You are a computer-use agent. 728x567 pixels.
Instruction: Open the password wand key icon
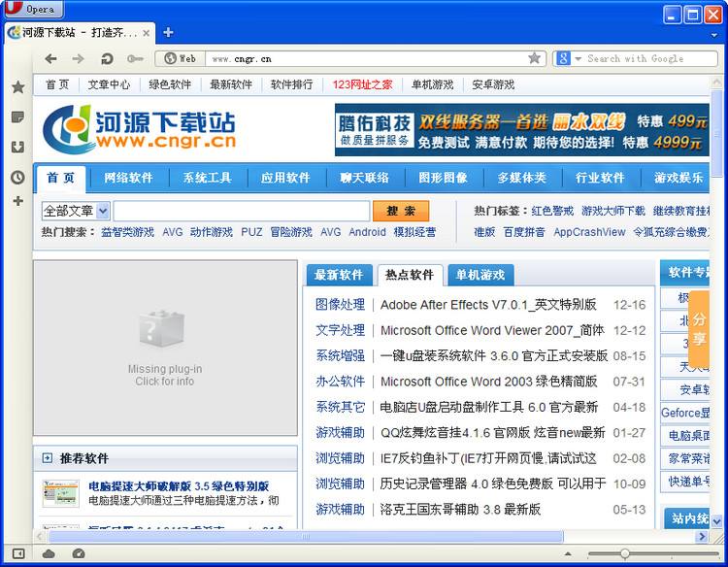pyautogui.click(x=135, y=58)
